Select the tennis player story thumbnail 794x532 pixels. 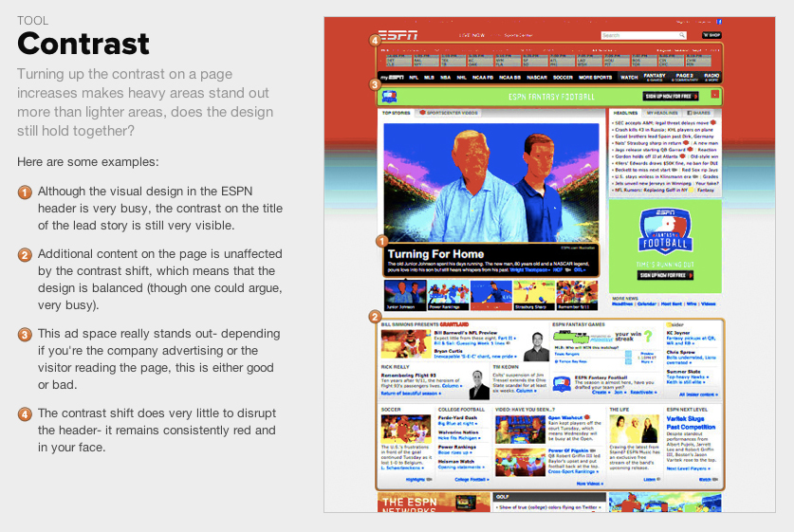click(491, 295)
